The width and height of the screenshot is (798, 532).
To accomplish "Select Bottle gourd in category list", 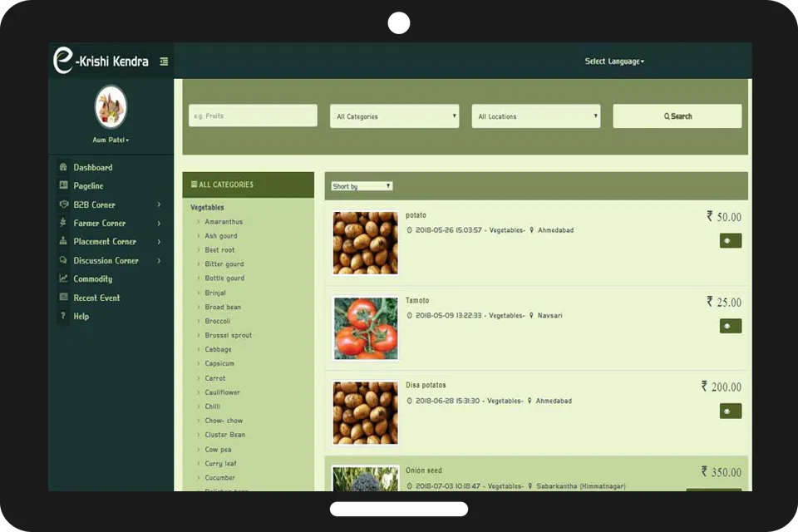I will [224, 278].
